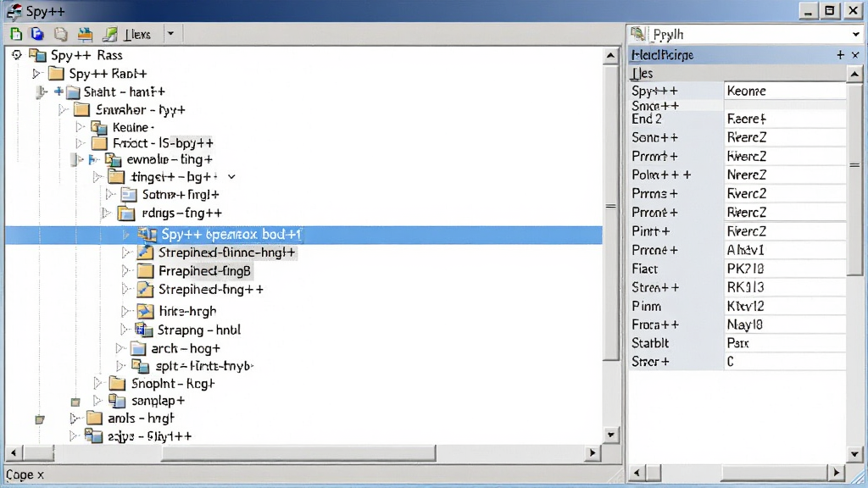The image size is (868, 488).
Task: Expand the highlighted Spy++ bpemox bod+1 row
Action: click(126, 235)
